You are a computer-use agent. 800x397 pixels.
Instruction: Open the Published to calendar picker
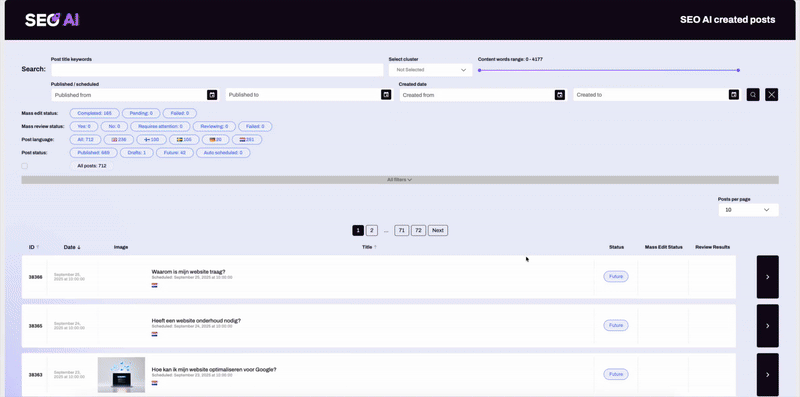point(386,95)
